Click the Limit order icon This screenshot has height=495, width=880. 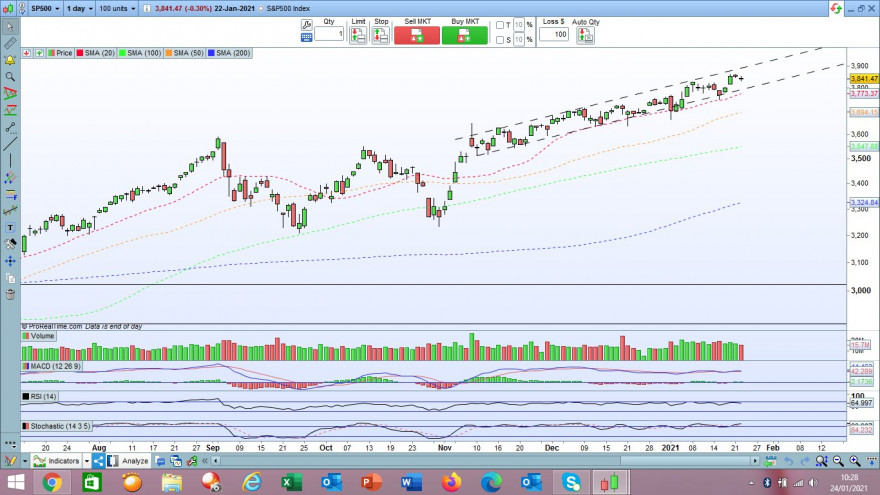pos(358,35)
